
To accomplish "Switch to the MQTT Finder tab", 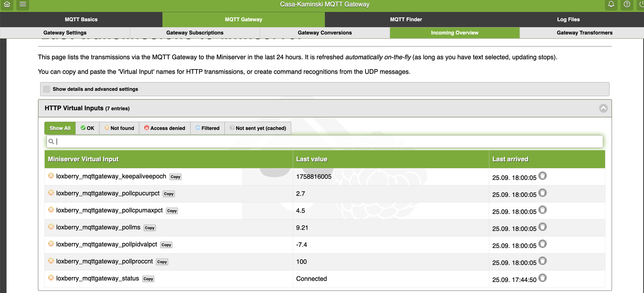I will tap(406, 19).
